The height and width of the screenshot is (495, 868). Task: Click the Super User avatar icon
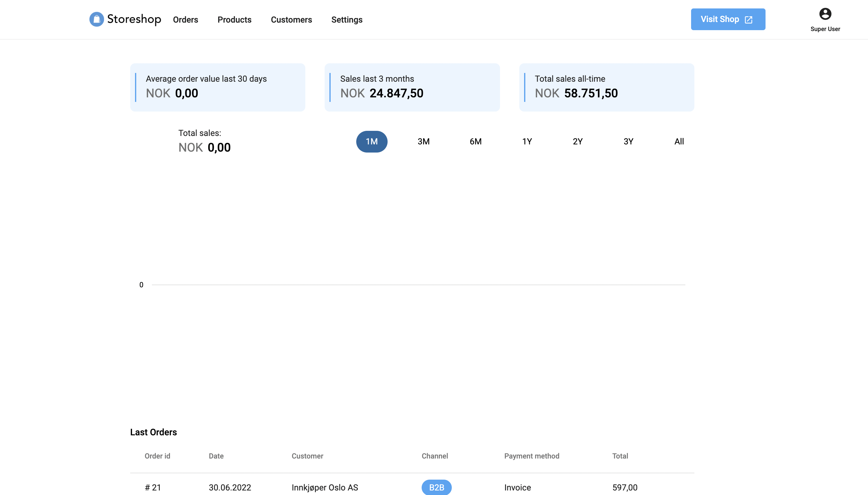(825, 14)
